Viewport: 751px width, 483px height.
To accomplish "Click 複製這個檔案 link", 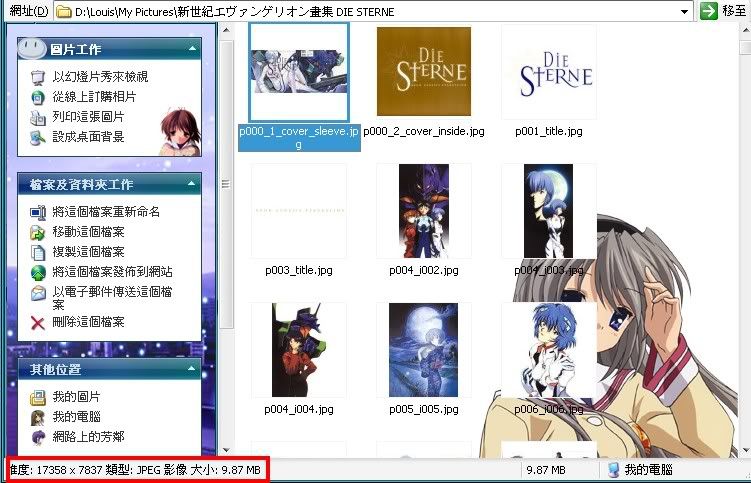I will coord(88,252).
